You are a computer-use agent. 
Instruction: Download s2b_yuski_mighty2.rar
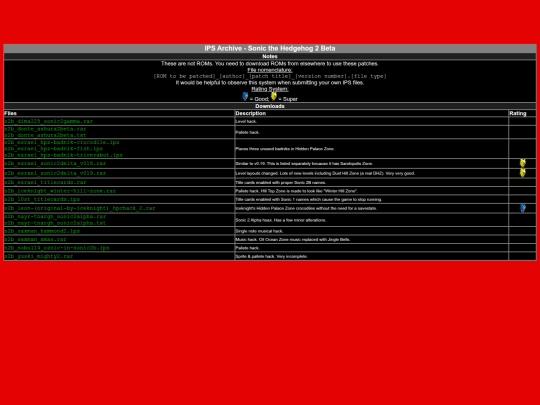39,256
